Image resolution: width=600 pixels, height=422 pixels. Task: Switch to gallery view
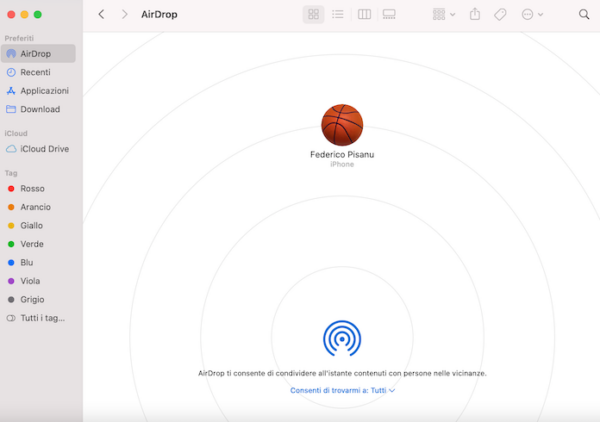coord(389,15)
